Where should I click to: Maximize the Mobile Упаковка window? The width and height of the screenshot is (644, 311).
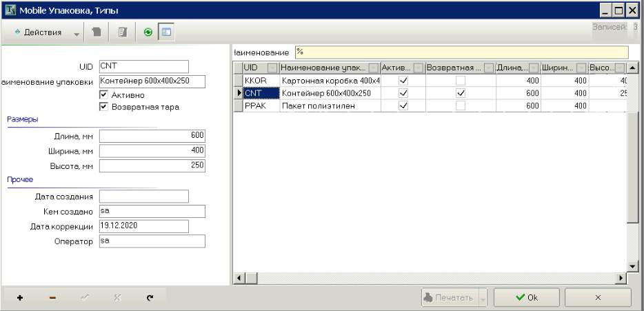pos(619,10)
